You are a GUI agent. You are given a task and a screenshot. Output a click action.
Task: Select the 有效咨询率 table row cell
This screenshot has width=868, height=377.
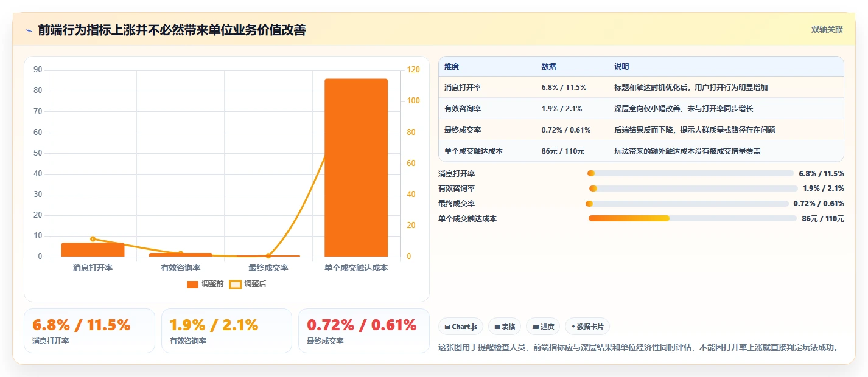coord(463,109)
